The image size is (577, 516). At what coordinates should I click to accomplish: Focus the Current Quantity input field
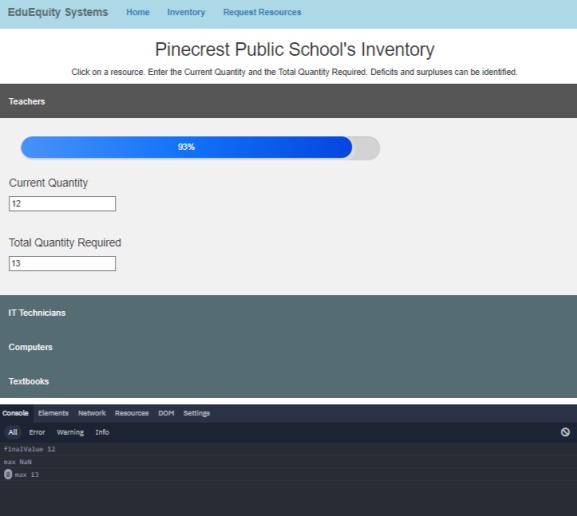click(x=62, y=204)
